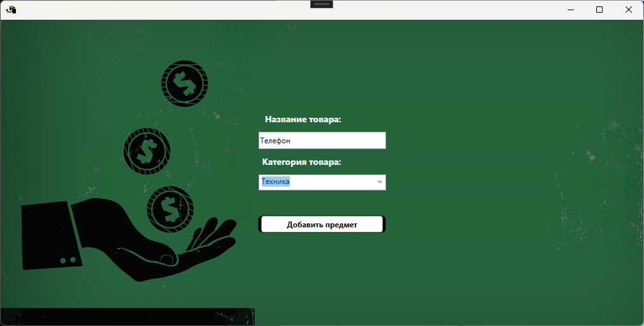Maximize the application window
This screenshot has height=326, width=644.
599,10
